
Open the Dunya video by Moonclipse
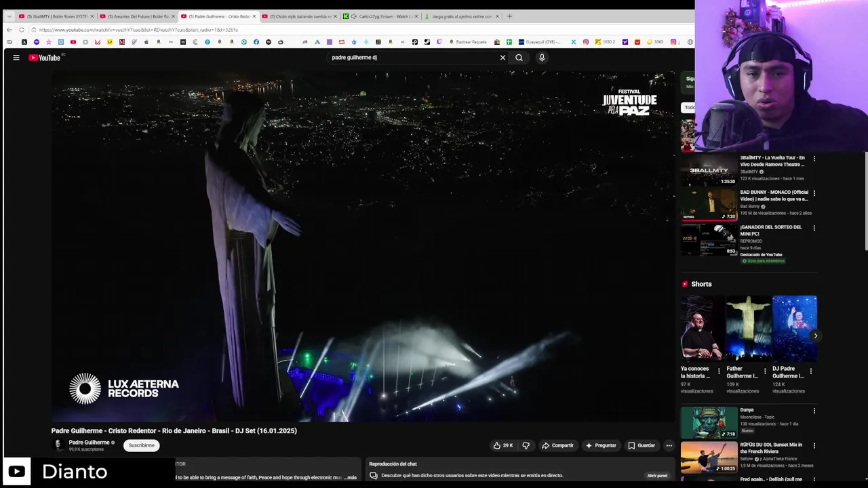[709, 422]
